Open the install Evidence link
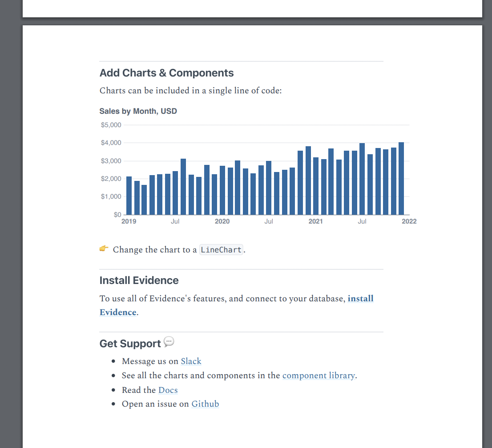The height and width of the screenshot is (448, 492). (360, 298)
